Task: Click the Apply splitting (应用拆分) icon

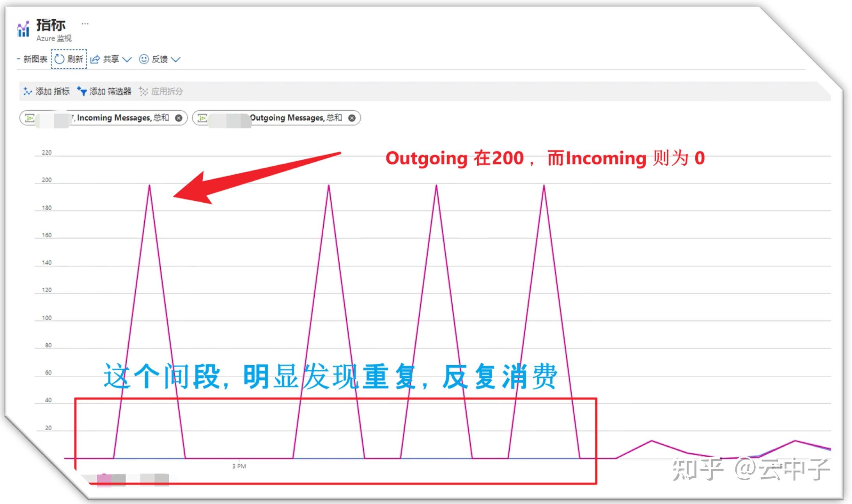Action: (143, 92)
